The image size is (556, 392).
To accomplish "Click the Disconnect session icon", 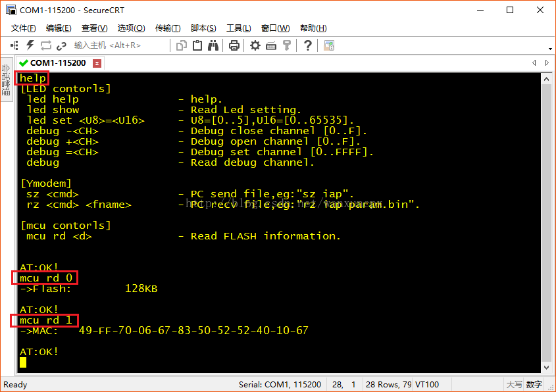I will pyautogui.click(x=61, y=45).
